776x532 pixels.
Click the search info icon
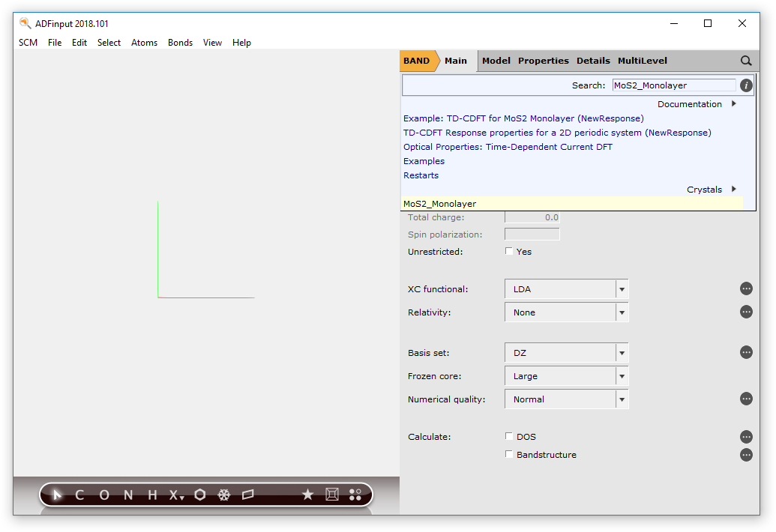point(746,85)
